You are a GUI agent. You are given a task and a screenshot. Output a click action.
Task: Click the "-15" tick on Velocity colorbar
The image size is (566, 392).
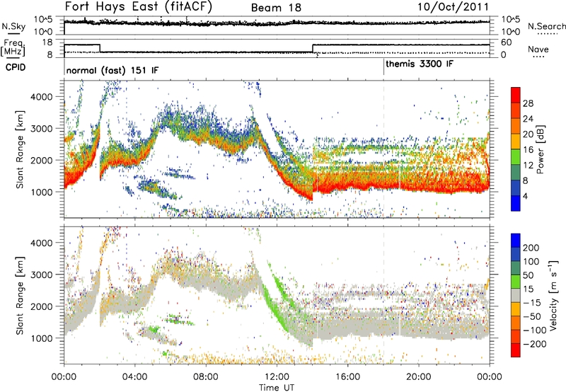(x=532, y=303)
